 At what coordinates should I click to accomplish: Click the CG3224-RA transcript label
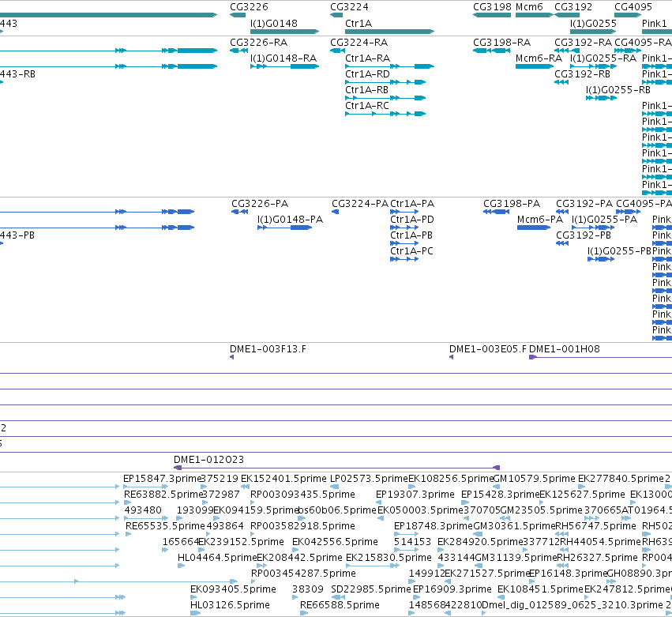tap(359, 43)
